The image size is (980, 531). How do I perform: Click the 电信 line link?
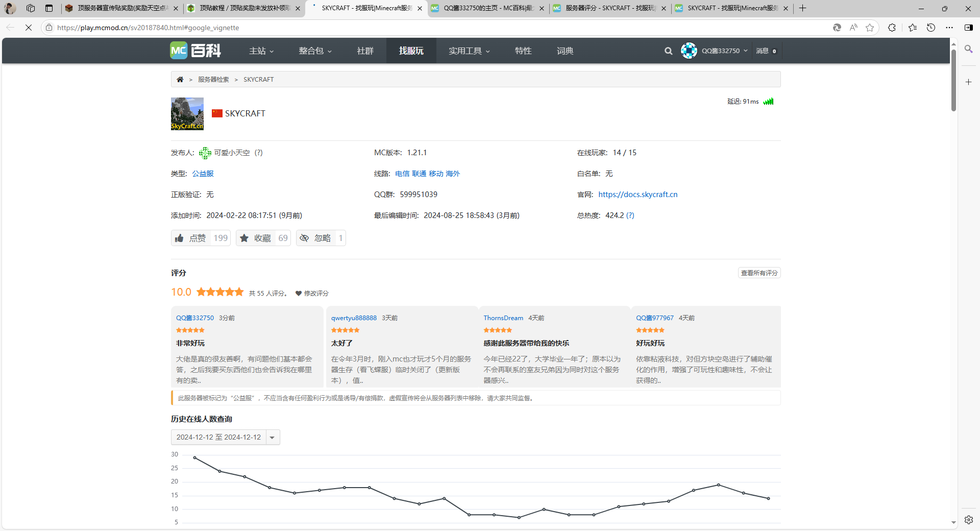[402, 174]
